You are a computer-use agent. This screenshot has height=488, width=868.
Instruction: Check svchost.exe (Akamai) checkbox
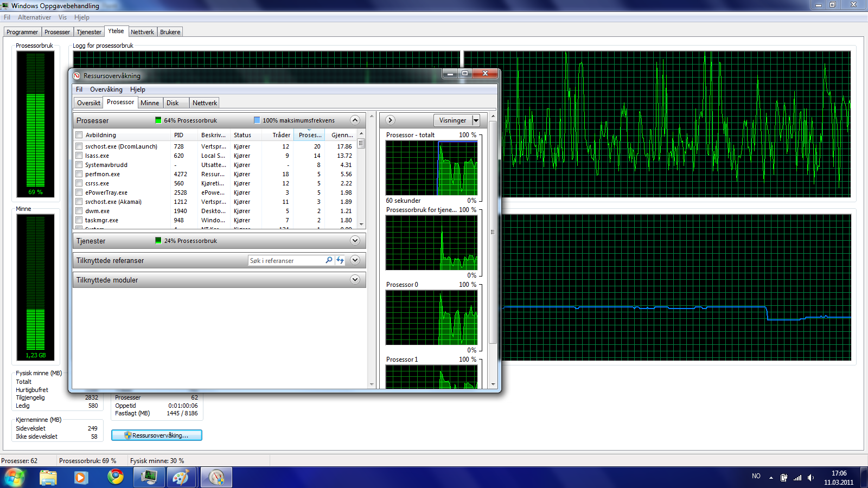point(79,202)
